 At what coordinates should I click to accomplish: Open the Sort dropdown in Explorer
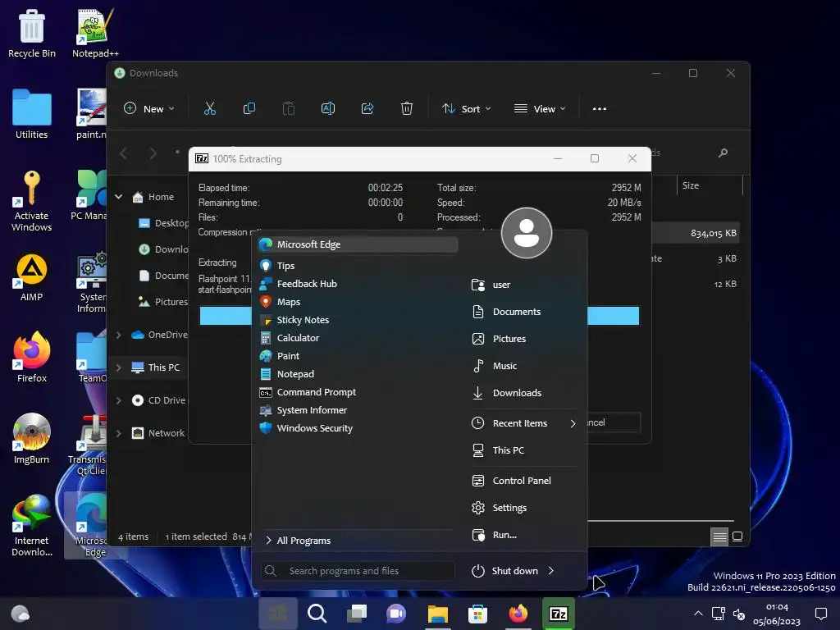[x=466, y=109]
